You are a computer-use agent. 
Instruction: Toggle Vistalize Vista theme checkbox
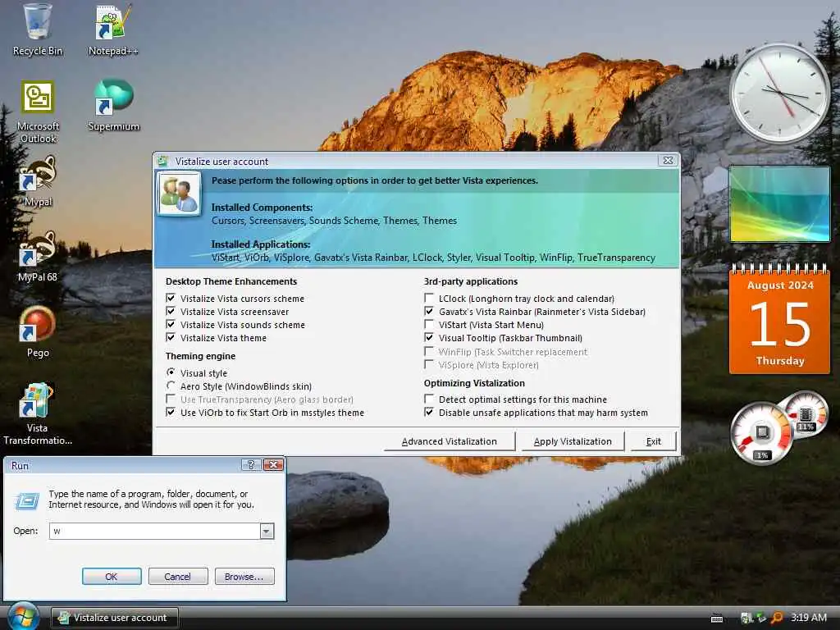[171, 337]
